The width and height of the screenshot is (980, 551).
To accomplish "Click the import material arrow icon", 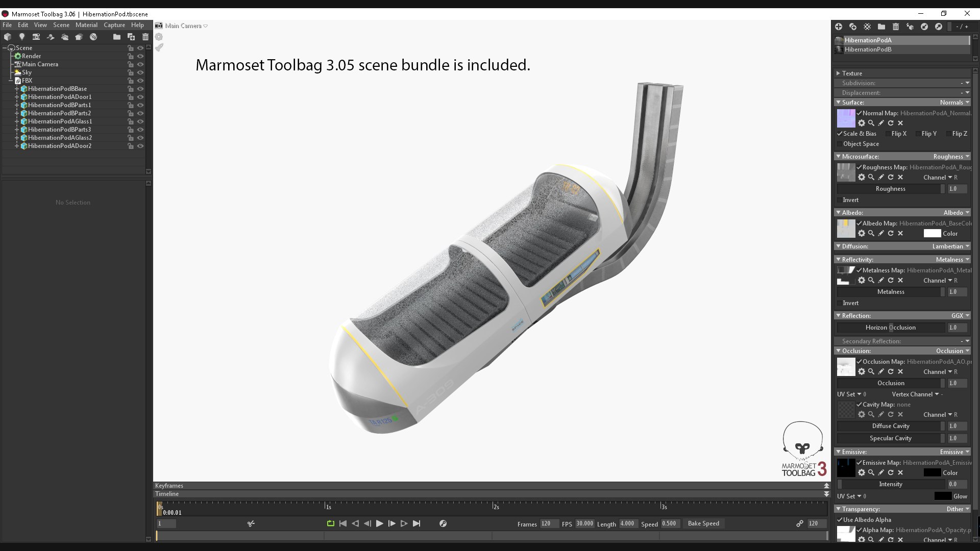I will point(924,27).
